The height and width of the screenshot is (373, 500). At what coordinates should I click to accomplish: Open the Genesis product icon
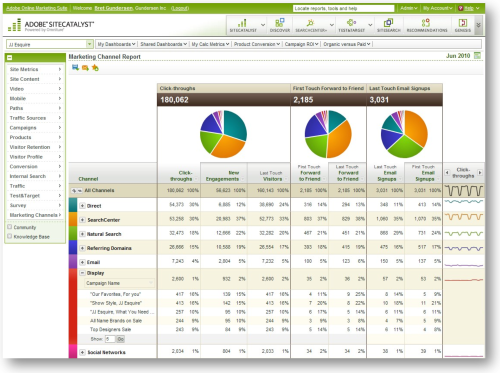[463, 25]
